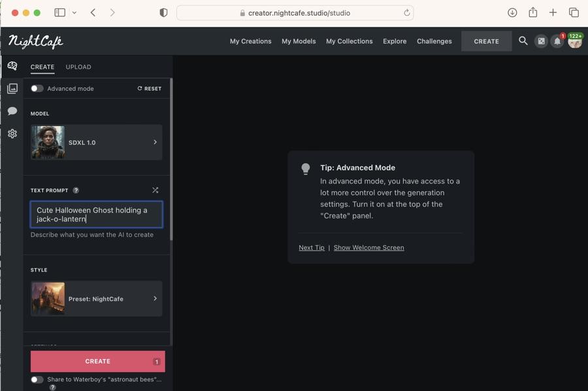This screenshot has height=391, width=588.
Task: Reload page with the refresh icon
Action: point(407,13)
